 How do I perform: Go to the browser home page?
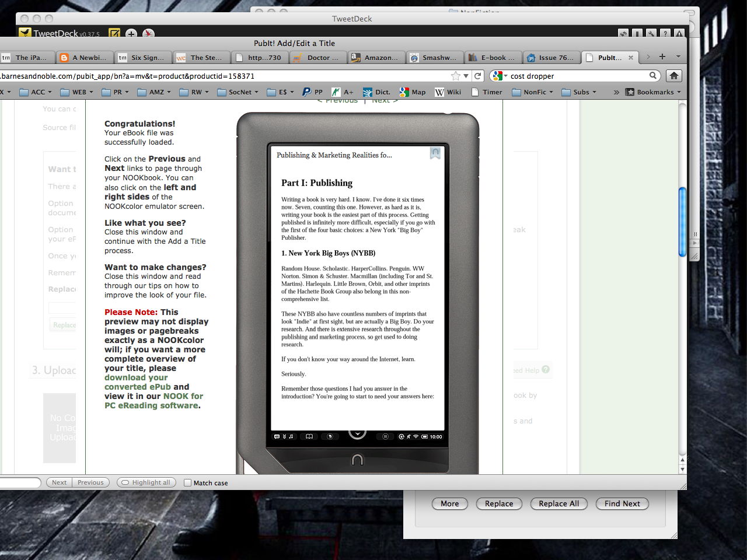coord(674,75)
